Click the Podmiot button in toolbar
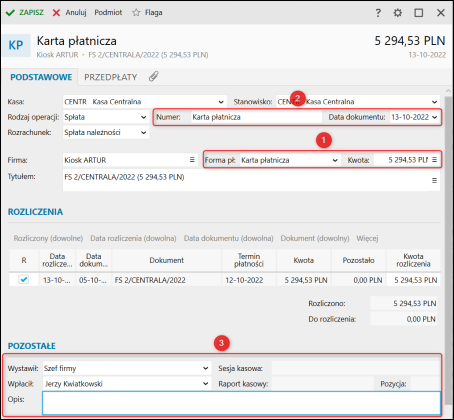The image size is (454, 420). pos(108,13)
